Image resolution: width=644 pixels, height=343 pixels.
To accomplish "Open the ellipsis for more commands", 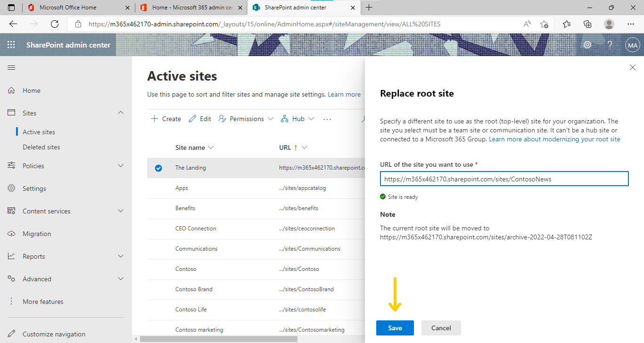I will click(x=327, y=119).
